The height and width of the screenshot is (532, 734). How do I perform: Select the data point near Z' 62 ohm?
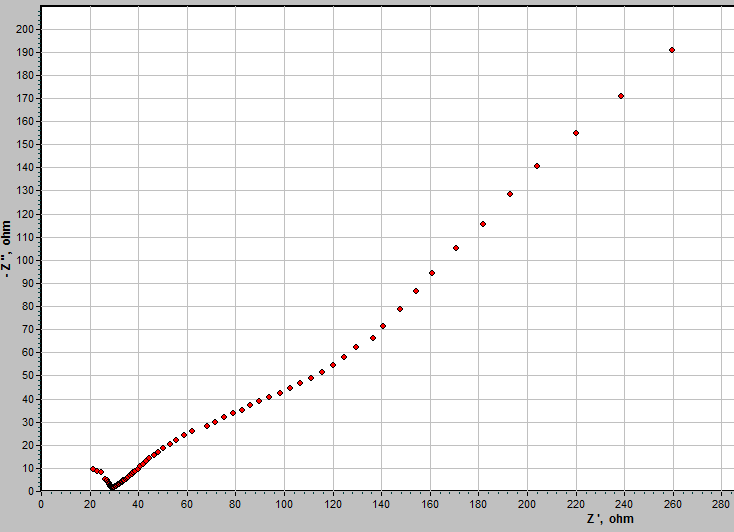(x=192, y=431)
